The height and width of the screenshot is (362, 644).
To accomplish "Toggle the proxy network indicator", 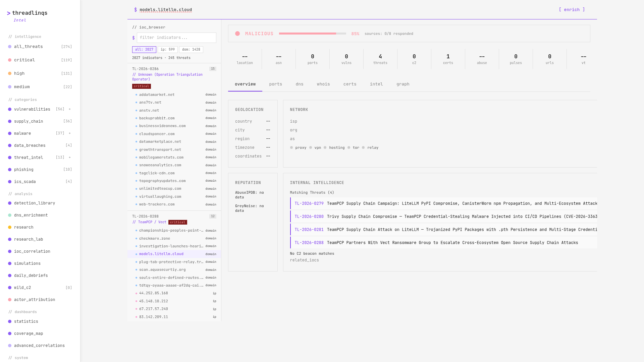I will [299, 147].
